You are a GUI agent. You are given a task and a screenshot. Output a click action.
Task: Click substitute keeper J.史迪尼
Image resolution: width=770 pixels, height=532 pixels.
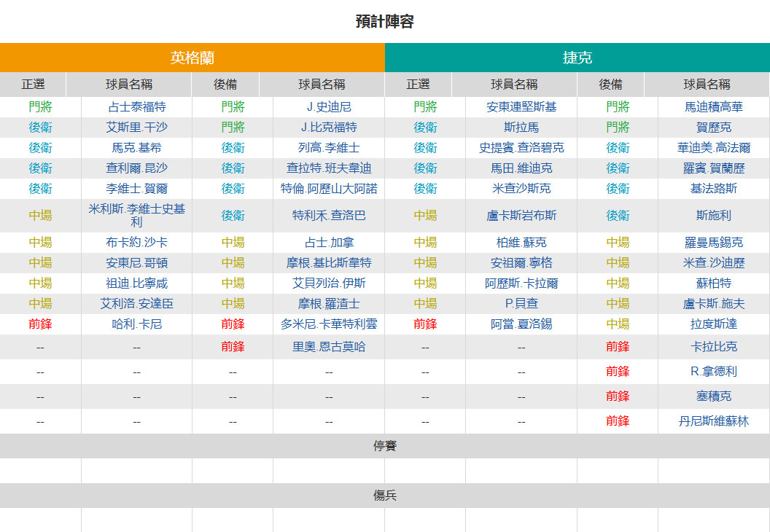pos(329,107)
